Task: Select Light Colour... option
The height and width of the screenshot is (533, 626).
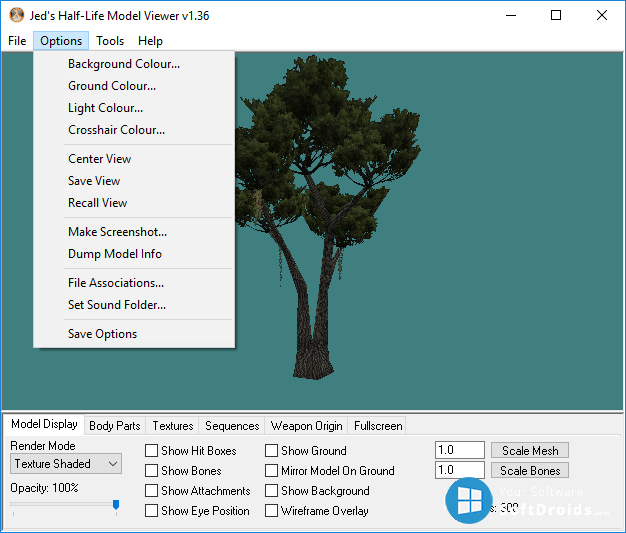Action: point(134,108)
